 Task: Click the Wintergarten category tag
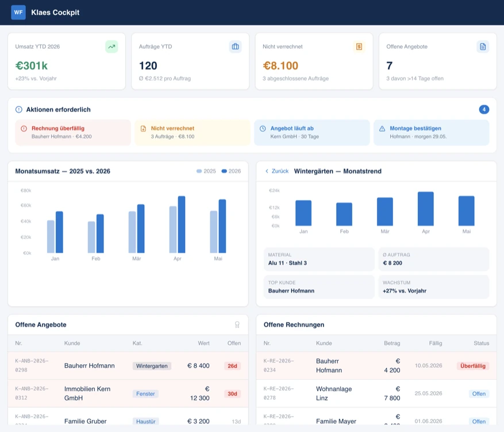click(152, 366)
